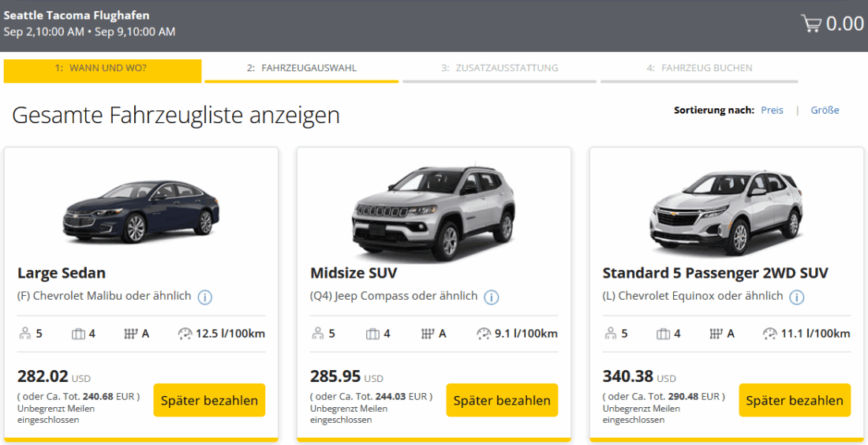Click Später bezahlen for Standard 2WD SUV
The width and height of the screenshot is (868, 445).
(x=795, y=400)
